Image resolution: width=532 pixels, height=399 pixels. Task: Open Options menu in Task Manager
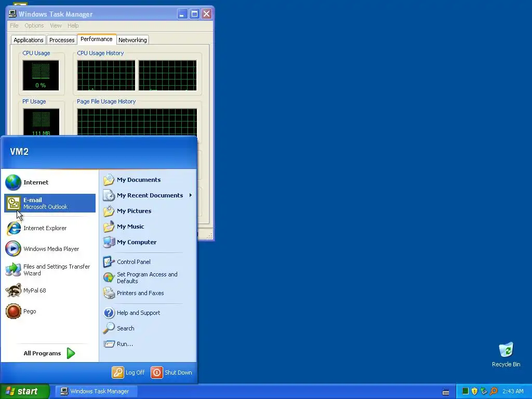click(34, 25)
